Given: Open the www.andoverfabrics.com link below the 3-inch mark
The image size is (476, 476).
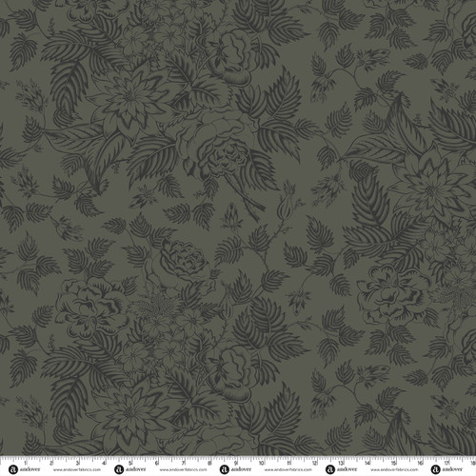Looking at the screenshot, I should (77, 469).
